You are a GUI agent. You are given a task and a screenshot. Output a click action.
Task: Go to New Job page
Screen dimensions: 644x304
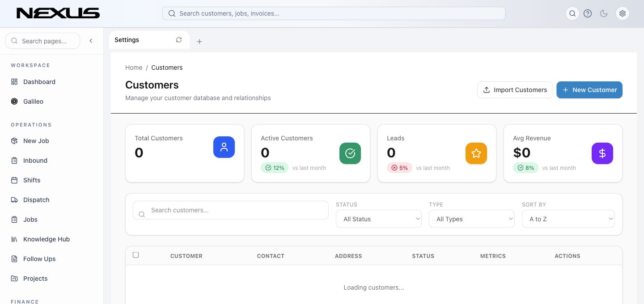pos(51,141)
